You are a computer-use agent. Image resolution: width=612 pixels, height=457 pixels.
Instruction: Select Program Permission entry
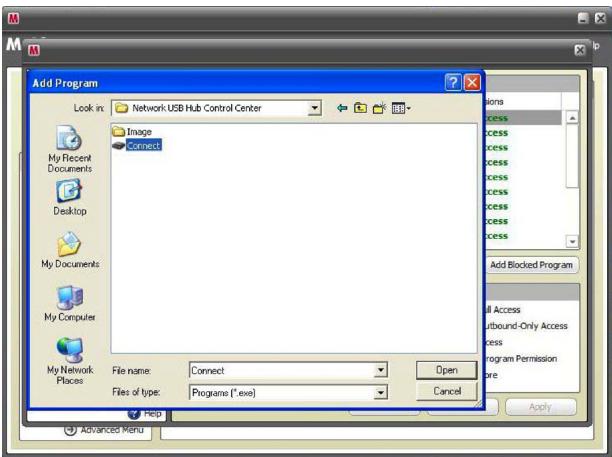[520, 359]
